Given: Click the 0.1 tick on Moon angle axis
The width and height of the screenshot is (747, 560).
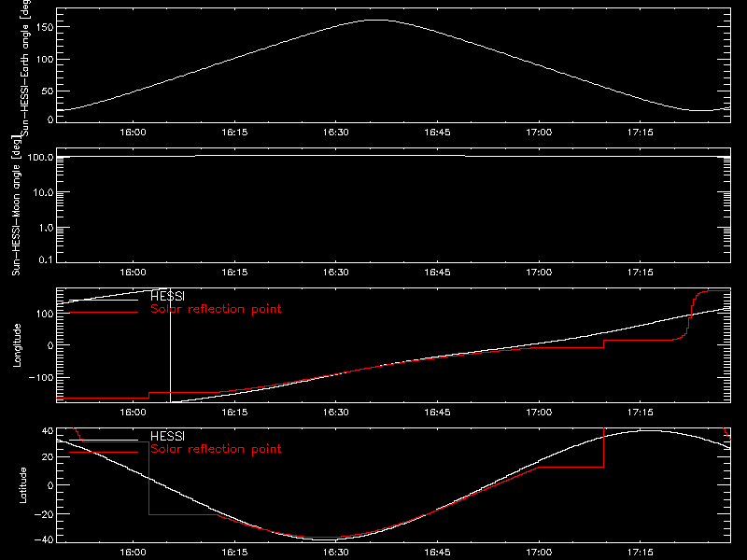Looking at the screenshot, I should 46,259.
